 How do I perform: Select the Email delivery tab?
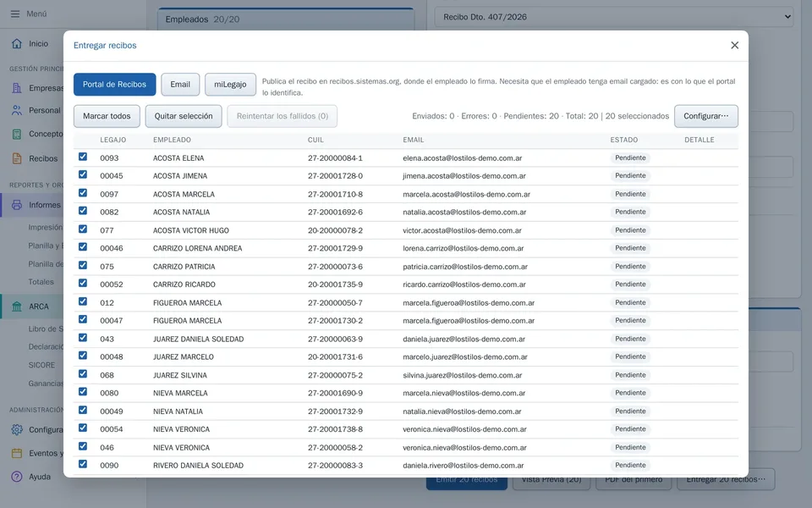click(x=180, y=85)
